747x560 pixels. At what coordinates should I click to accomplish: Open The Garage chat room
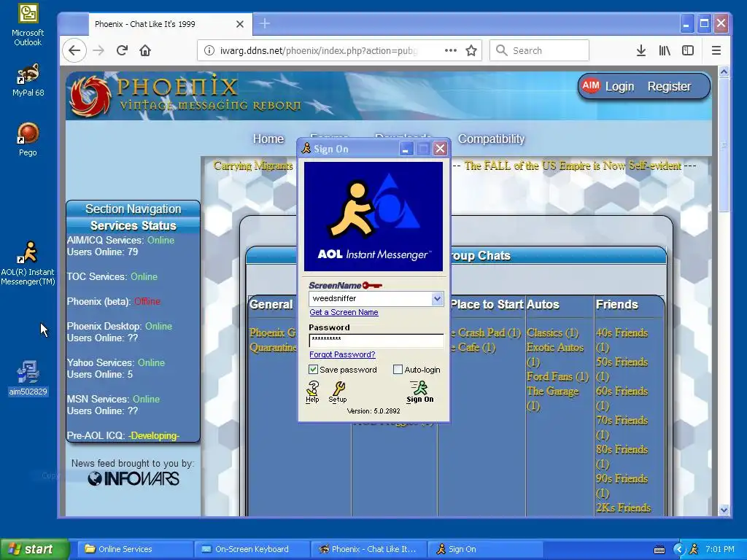click(x=553, y=399)
